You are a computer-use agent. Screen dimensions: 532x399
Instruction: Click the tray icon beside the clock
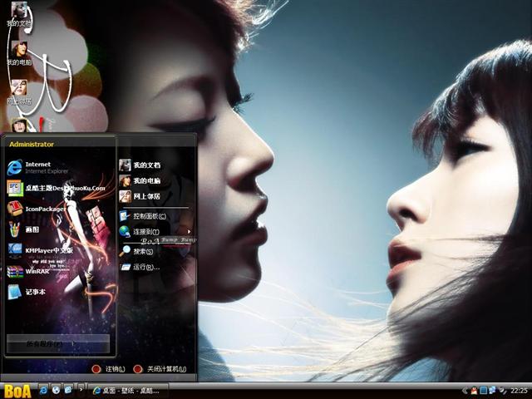pos(503,391)
